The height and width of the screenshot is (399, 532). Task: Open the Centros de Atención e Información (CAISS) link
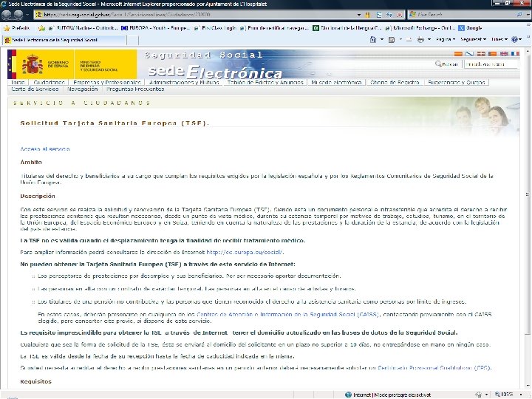[287, 315]
